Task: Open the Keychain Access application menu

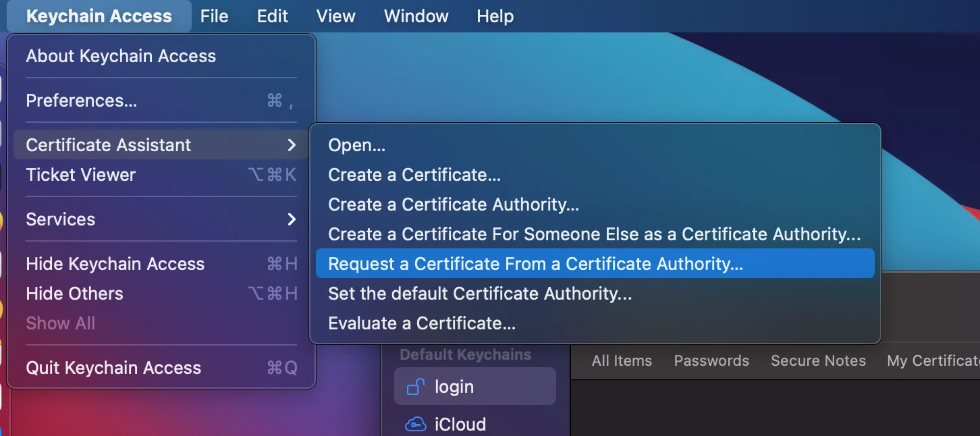Action: click(x=99, y=16)
